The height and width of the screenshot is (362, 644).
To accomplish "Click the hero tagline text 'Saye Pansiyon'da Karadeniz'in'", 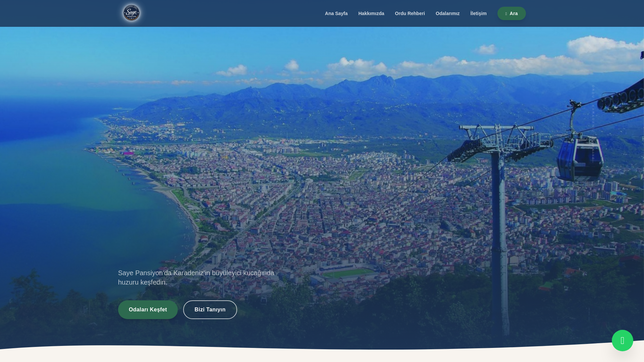I will pyautogui.click(x=164, y=273).
